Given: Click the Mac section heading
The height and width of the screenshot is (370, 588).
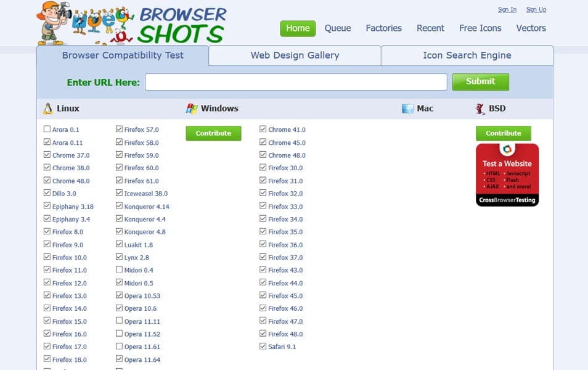Looking at the screenshot, I should [x=425, y=109].
